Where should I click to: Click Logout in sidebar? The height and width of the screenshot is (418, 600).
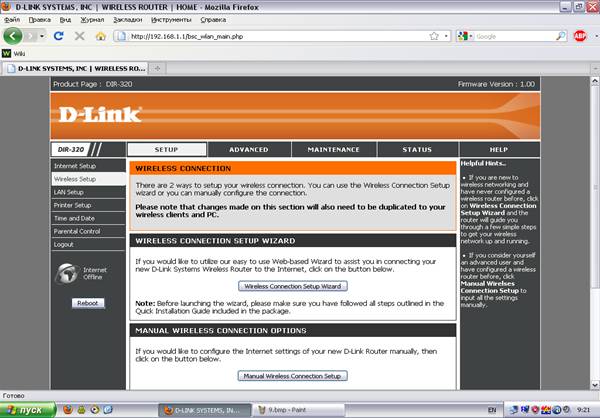click(88, 244)
